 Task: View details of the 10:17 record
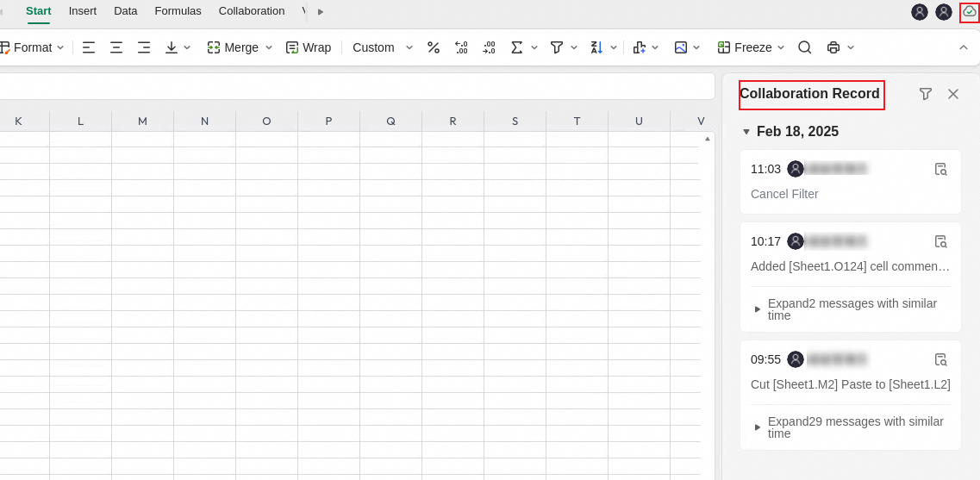point(940,241)
